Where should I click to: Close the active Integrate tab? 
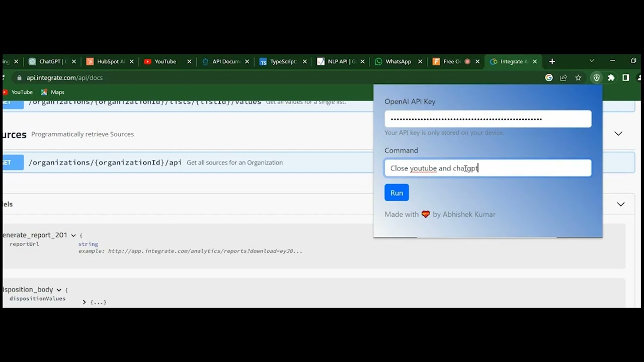coord(535,61)
